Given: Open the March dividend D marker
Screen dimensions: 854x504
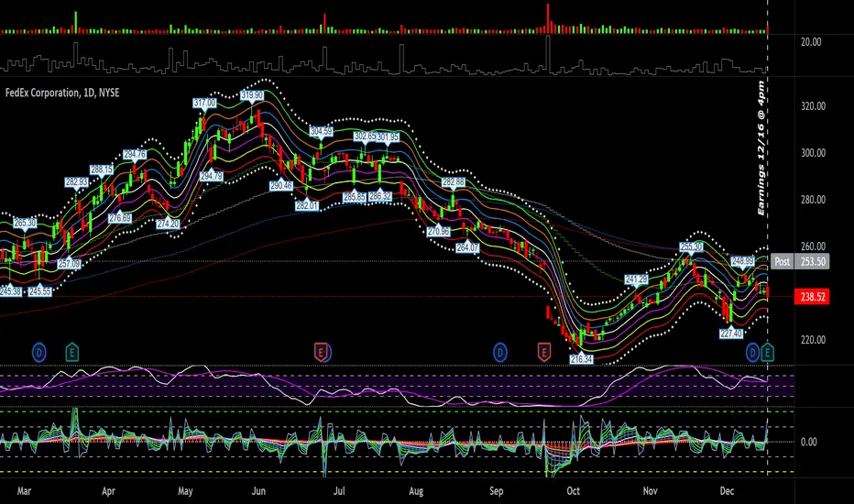Looking at the screenshot, I should pos(38,353).
